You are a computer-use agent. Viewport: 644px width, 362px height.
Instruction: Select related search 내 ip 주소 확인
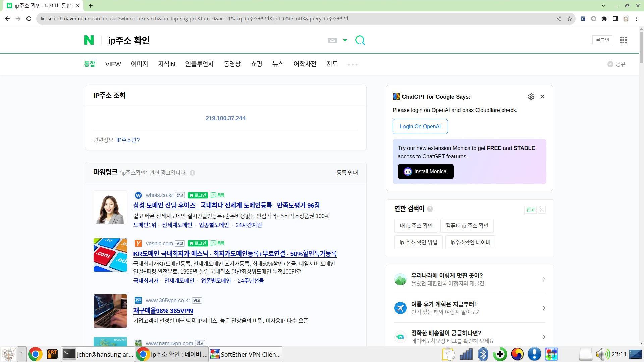click(416, 226)
